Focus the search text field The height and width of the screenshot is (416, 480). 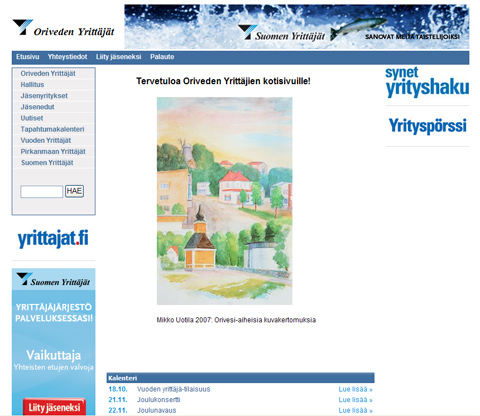pyautogui.click(x=42, y=192)
